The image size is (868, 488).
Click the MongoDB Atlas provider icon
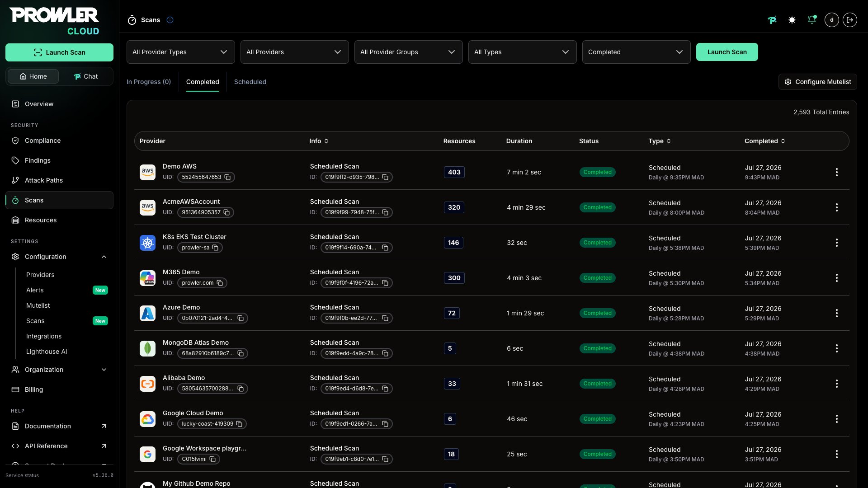click(148, 348)
